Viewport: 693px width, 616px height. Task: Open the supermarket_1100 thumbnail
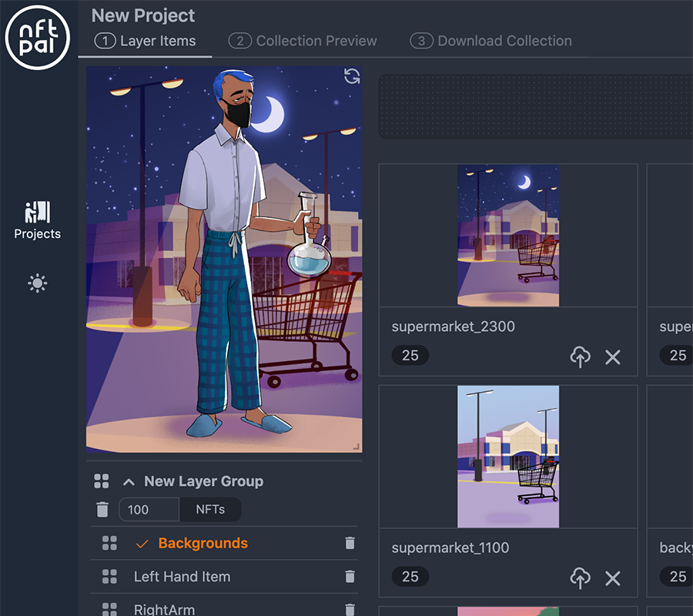tap(508, 457)
